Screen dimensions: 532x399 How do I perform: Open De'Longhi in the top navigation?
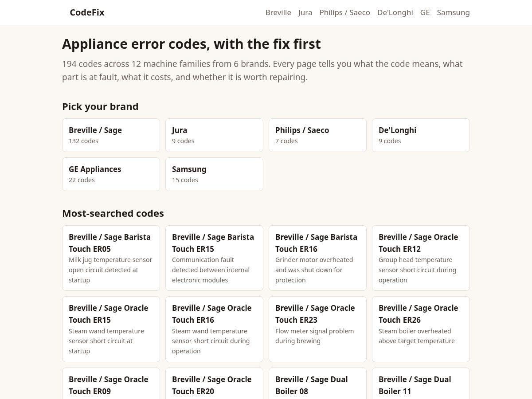395,12
